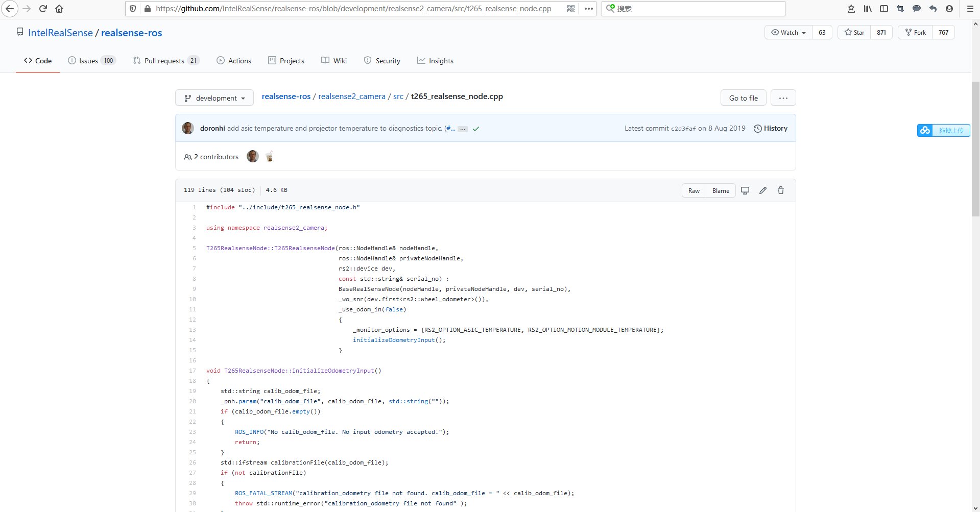
Task: Open the Actions tab
Action: tap(234, 61)
